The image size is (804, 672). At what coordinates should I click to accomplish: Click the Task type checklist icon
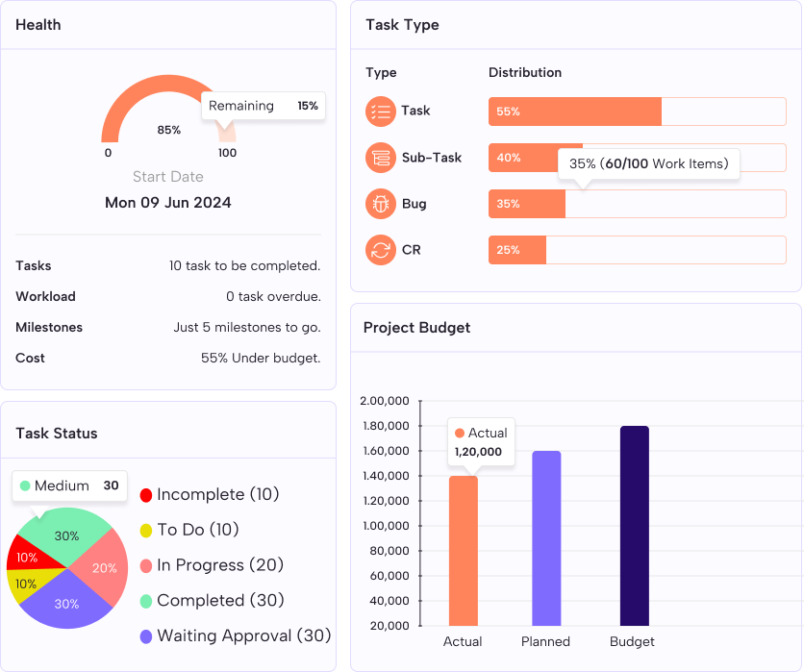381,112
